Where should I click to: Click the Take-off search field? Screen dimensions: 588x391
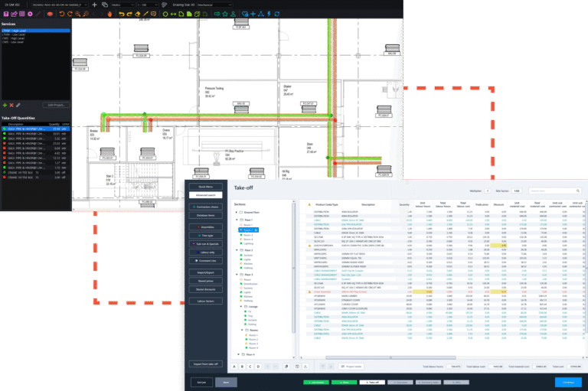click(x=555, y=191)
